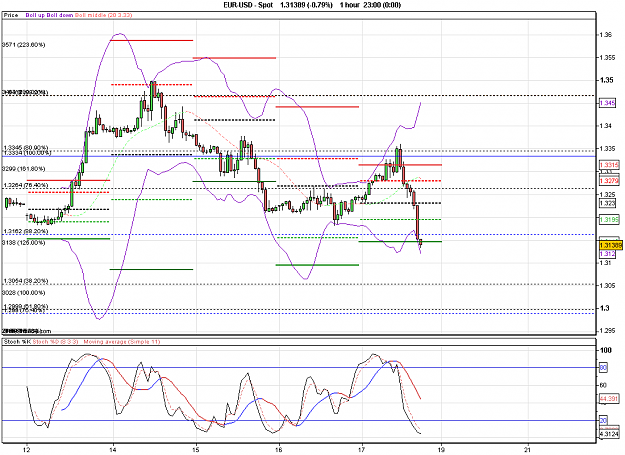Image resolution: width=625 pixels, height=455 pixels.
Task: Click the 1.3264 (76.40%) Fibonacci label
Action: point(26,185)
